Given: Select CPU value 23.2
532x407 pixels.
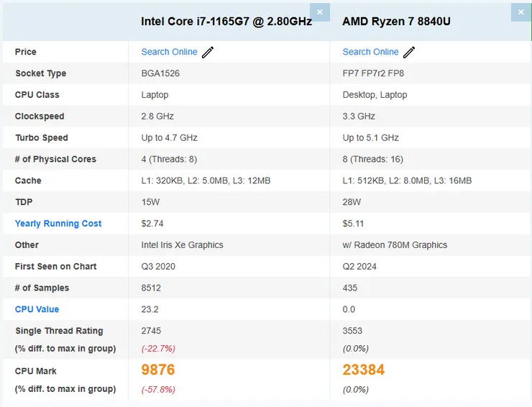Looking at the screenshot, I should point(150,309).
